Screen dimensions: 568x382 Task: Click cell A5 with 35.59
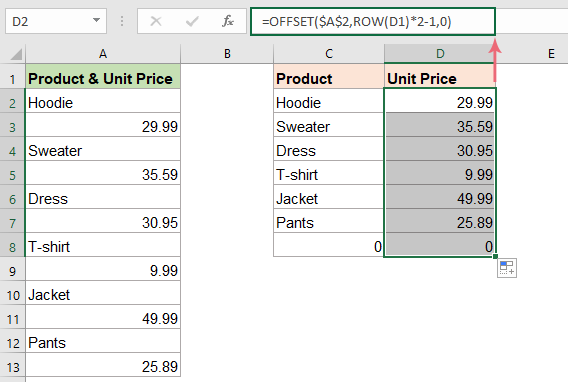[103, 173]
